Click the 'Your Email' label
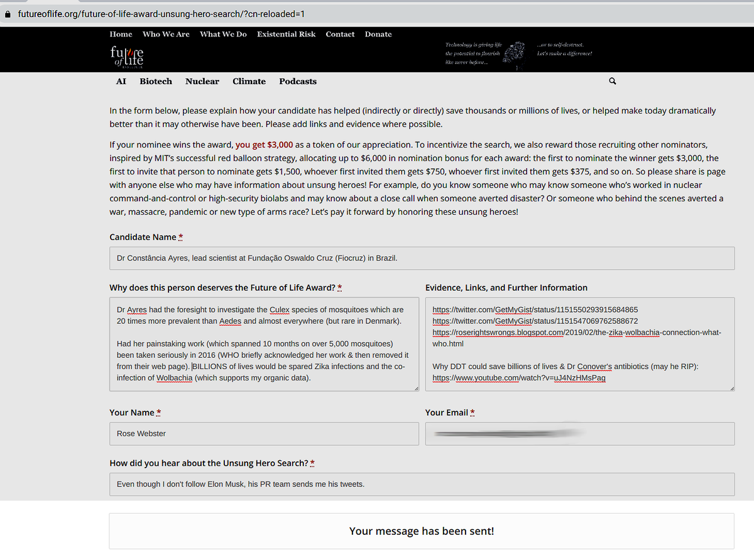Viewport: 754px width, 560px height. pyautogui.click(x=447, y=412)
